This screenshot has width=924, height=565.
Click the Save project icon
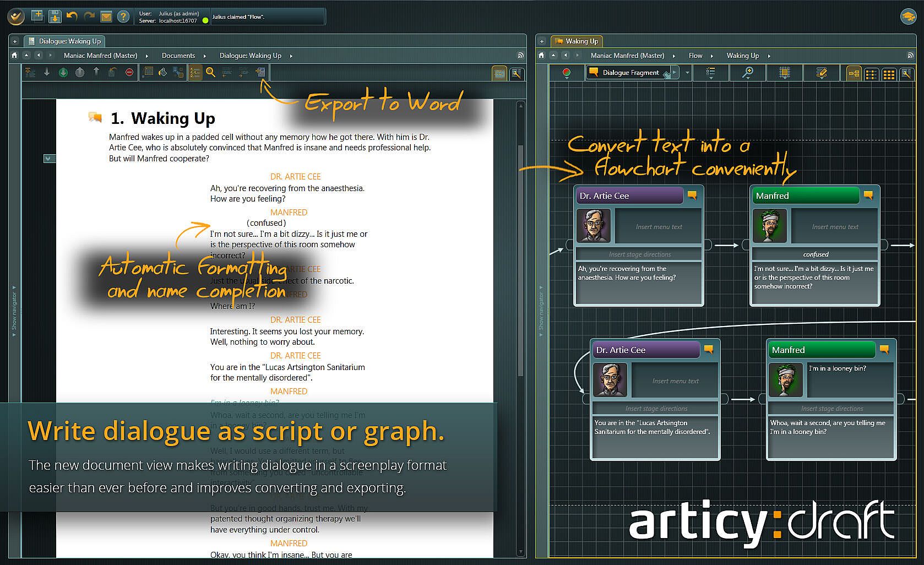coord(55,17)
